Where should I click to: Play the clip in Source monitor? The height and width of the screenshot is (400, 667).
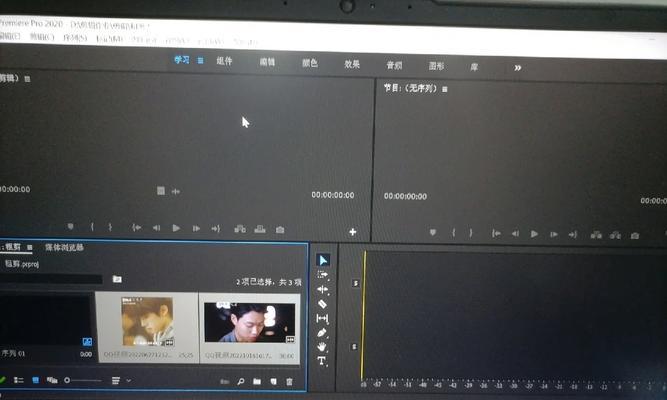[x=176, y=228]
